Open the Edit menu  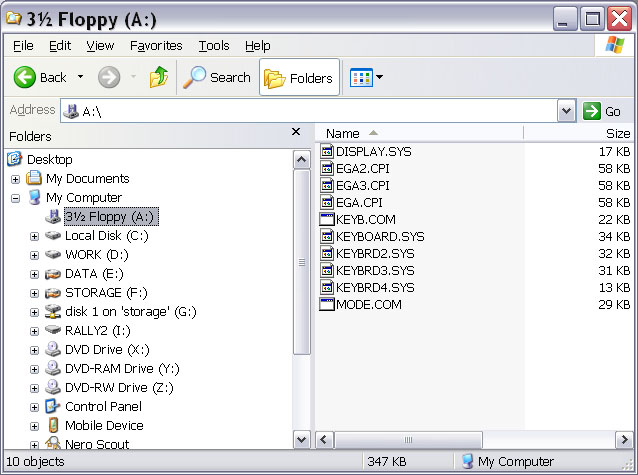[60, 46]
